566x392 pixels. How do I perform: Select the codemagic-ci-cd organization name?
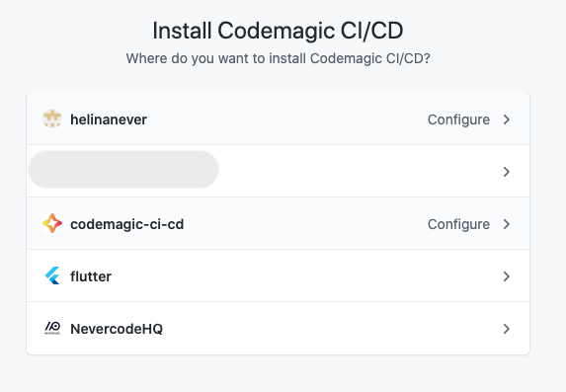tap(127, 224)
